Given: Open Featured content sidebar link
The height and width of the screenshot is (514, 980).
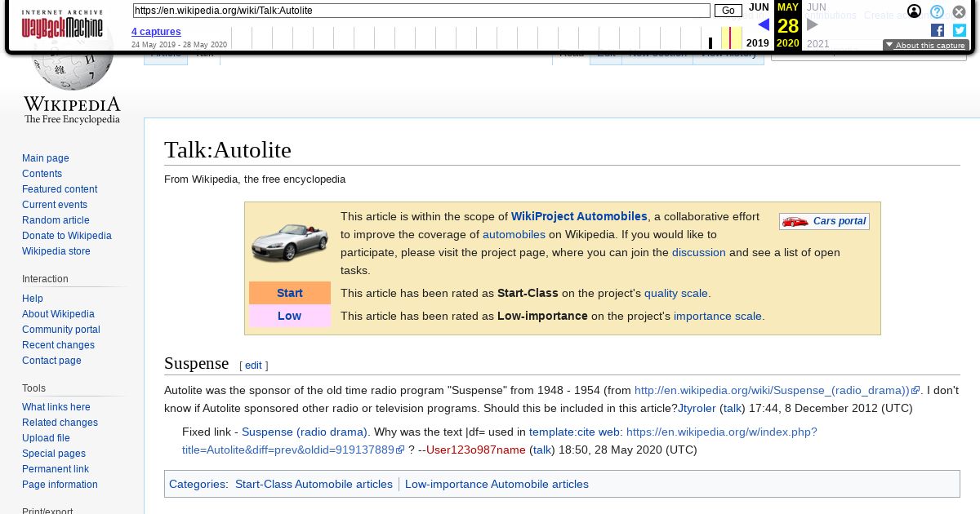Looking at the screenshot, I should 60,189.
